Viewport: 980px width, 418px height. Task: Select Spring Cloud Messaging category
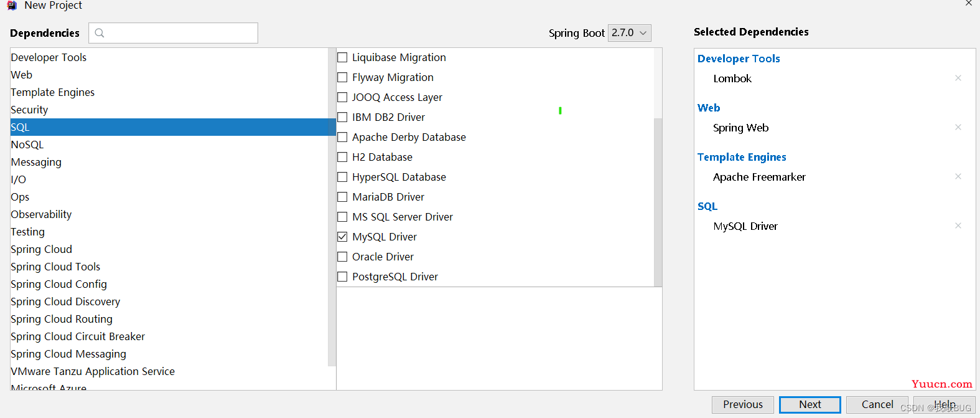pyautogui.click(x=169, y=354)
